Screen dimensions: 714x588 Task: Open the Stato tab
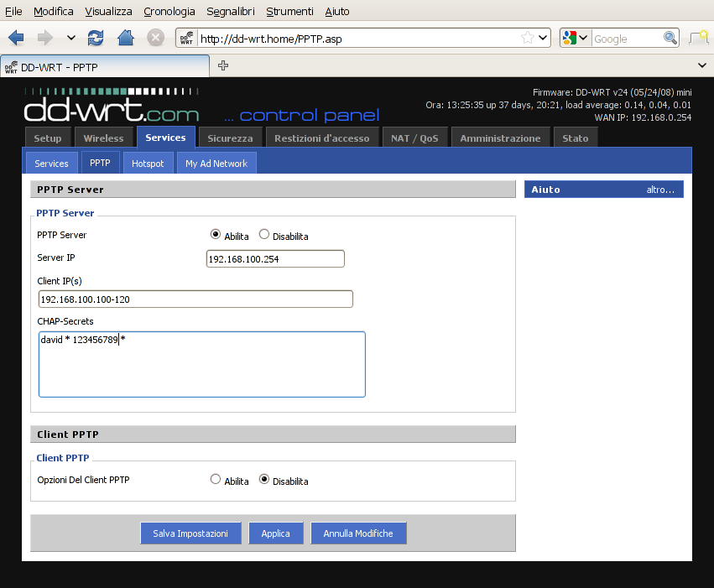click(576, 138)
